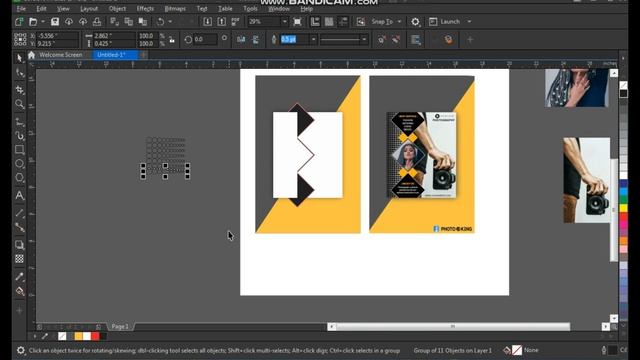The image size is (640, 360).
Task: Toggle Show grid button
Action: tap(329, 22)
